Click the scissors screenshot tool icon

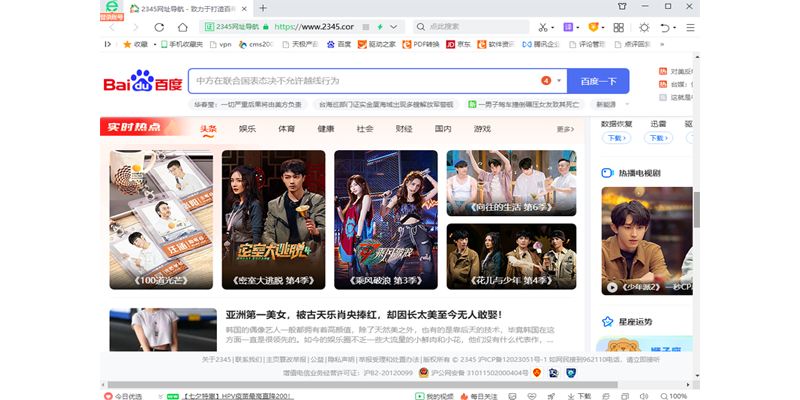pyautogui.click(x=542, y=27)
